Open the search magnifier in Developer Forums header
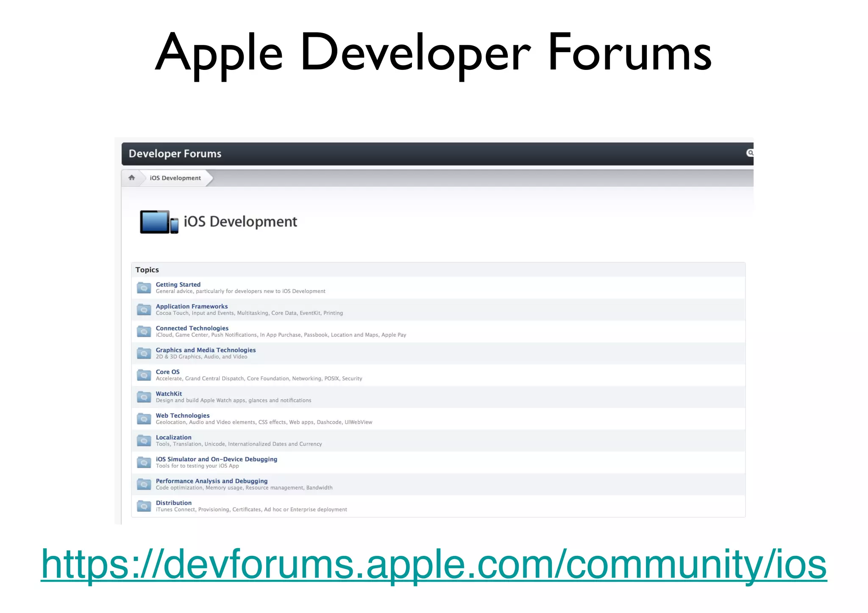This screenshot has width=868, height=613. pyautogui.click(x=750, y=153)
